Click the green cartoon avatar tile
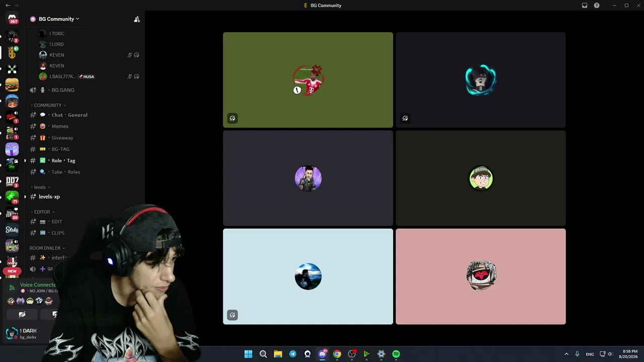Screen dimensions: 644x362 [x=480, y=178]
